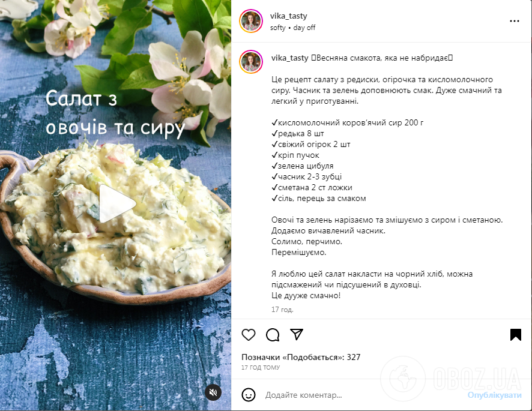The image size is (532, 411).
Task: Click the Салат з овочів title overlay
Action: click(115, 113)
